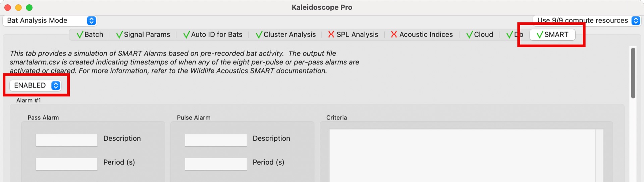
Task: Click inside the Criteria text area
Action: coord(462,155)
